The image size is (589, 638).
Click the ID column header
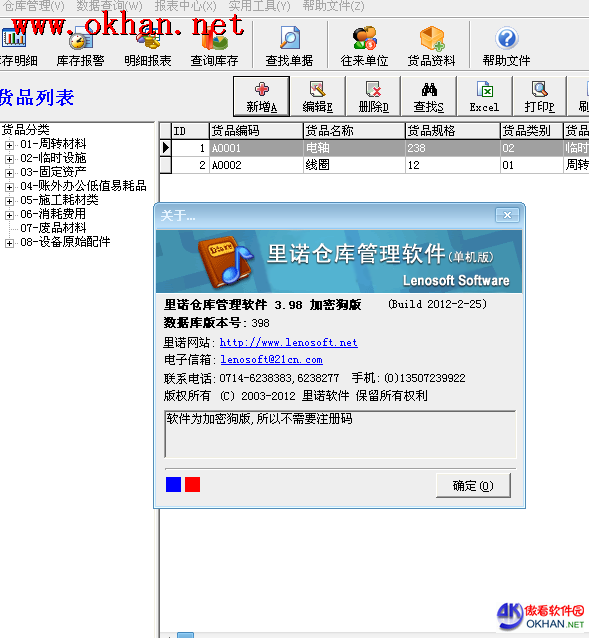pos(190,131)
